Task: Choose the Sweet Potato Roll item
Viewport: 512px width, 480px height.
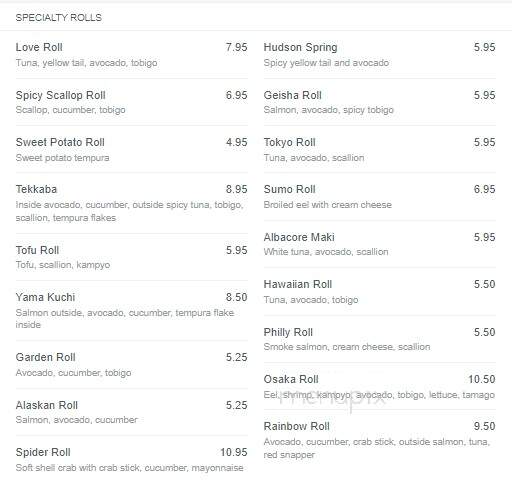Action: click(x=60, y=142)
